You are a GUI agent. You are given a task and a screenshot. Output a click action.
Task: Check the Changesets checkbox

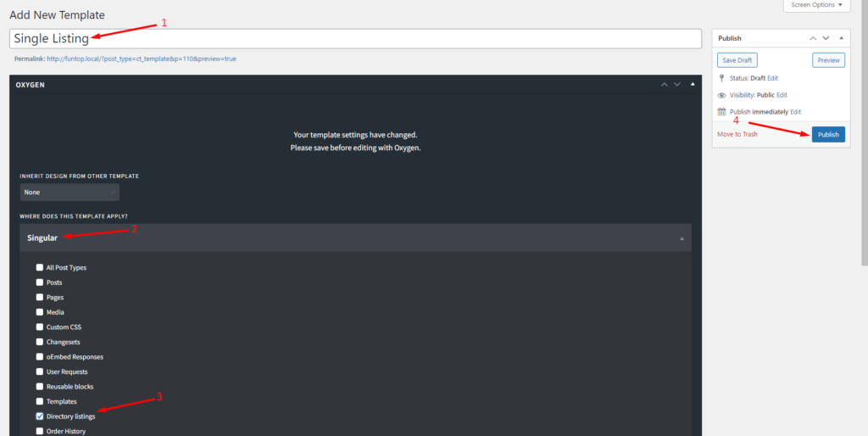pos(40,342)
